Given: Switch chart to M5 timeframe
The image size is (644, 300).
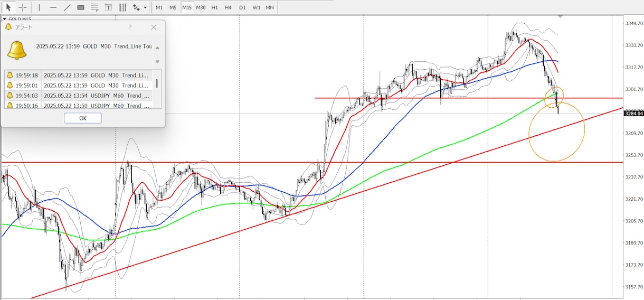Looking at the screenshot, I should (173, 7).
